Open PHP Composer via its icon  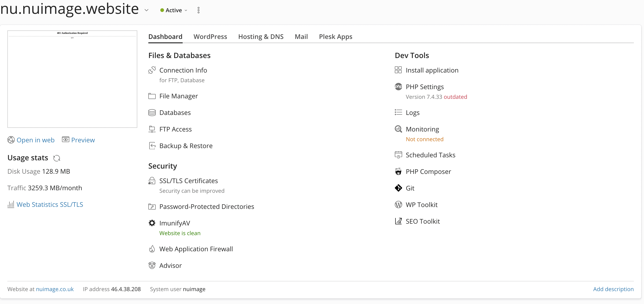398,172
